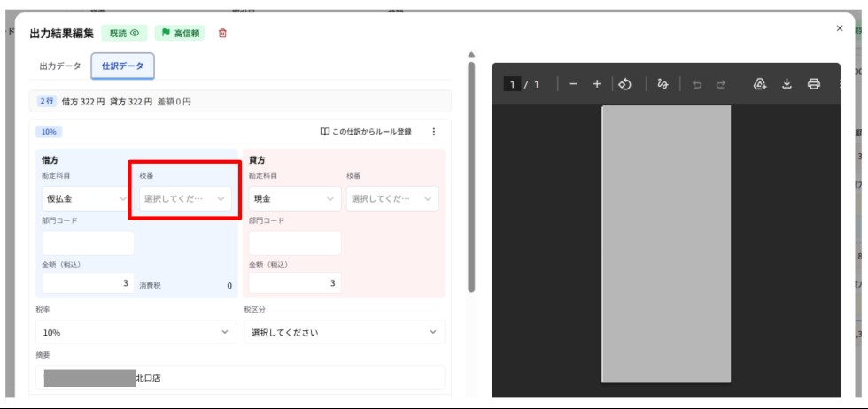This screenshot has width=868, height=409.
Task: Select the PDF draw annotation tool
Action: [x=663, y=84]
